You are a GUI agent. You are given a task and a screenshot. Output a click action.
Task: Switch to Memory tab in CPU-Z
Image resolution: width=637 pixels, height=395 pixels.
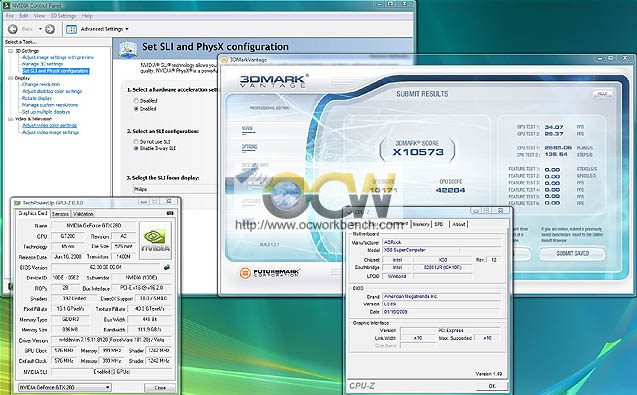click(421, 224)
